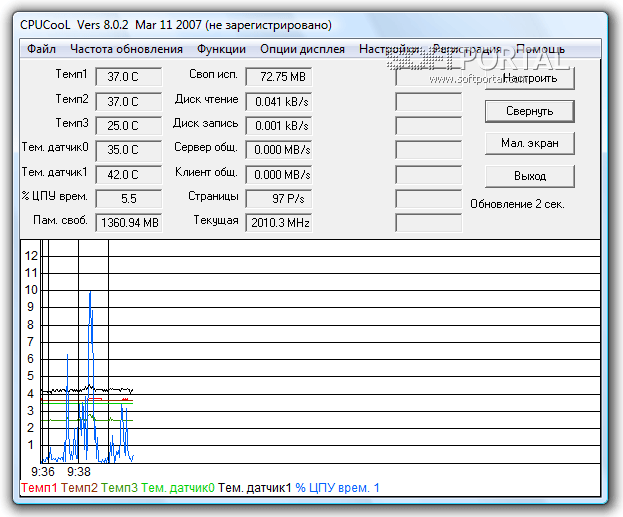
Task: Click the Страницы value 97 P/s
Action: point(279,199)
